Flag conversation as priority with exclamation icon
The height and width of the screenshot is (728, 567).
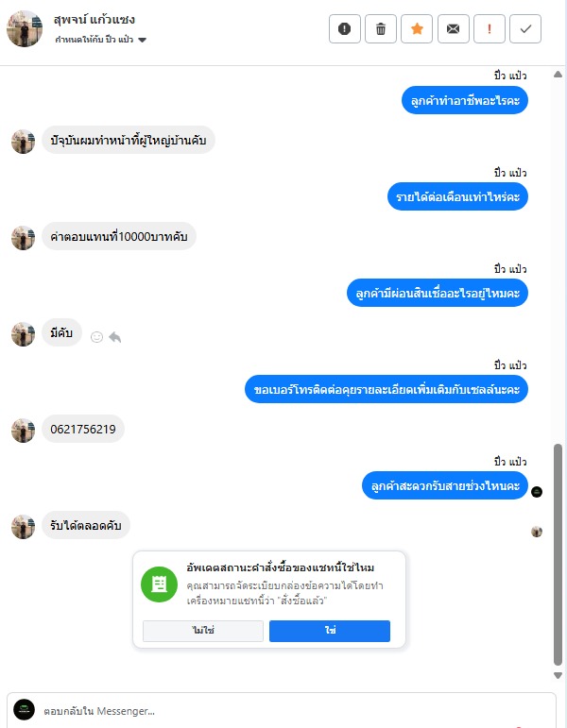(x=489, y=28)
